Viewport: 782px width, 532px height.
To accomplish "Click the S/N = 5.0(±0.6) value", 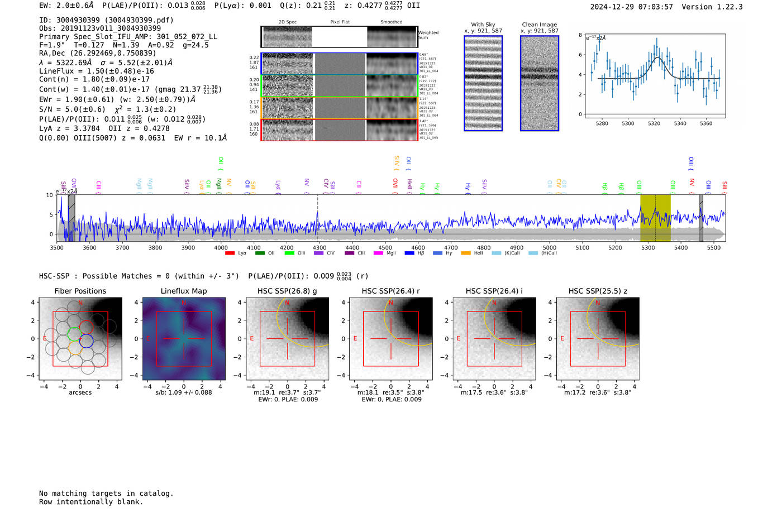I will [x=72, y=109].
